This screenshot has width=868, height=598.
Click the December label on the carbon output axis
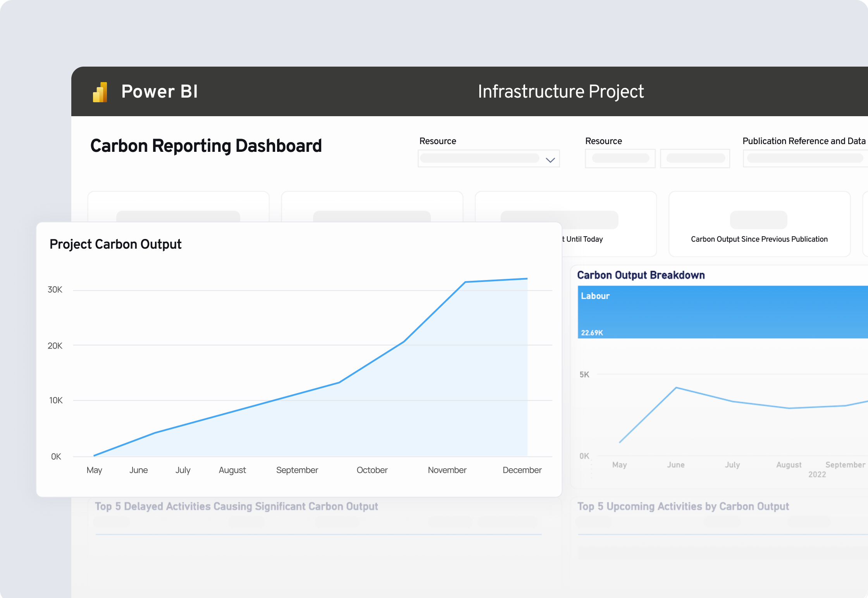(x=522, y=470)
